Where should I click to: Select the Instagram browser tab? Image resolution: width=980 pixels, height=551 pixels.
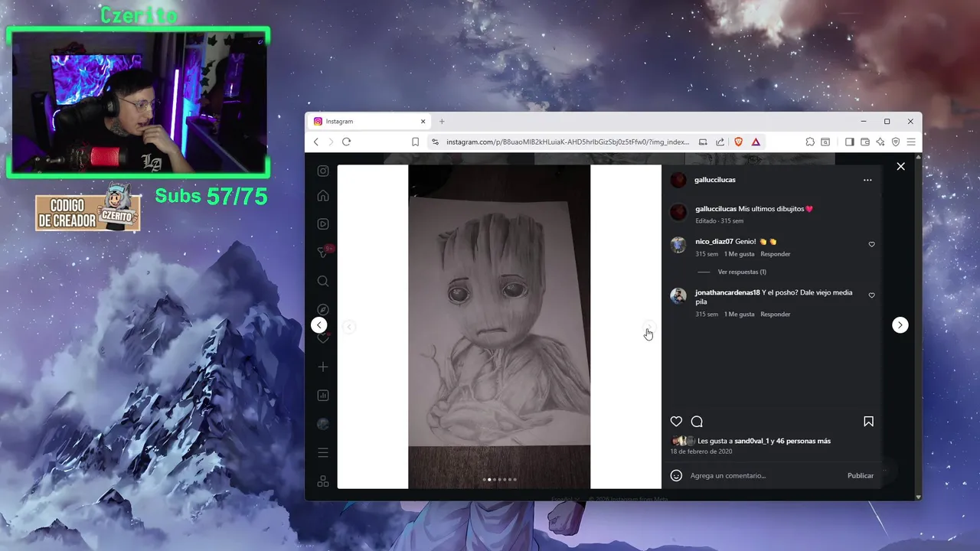pyautogui.click(x=369, y=122)
